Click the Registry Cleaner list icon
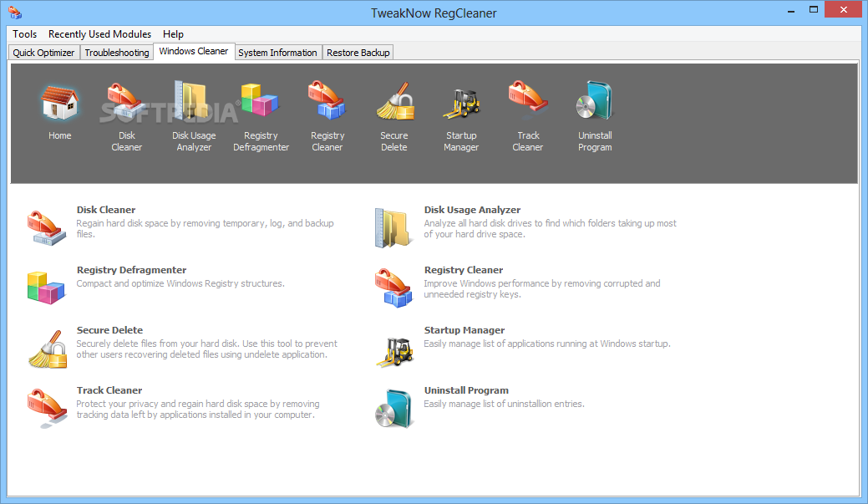The image size is (868, 504). 393,288
